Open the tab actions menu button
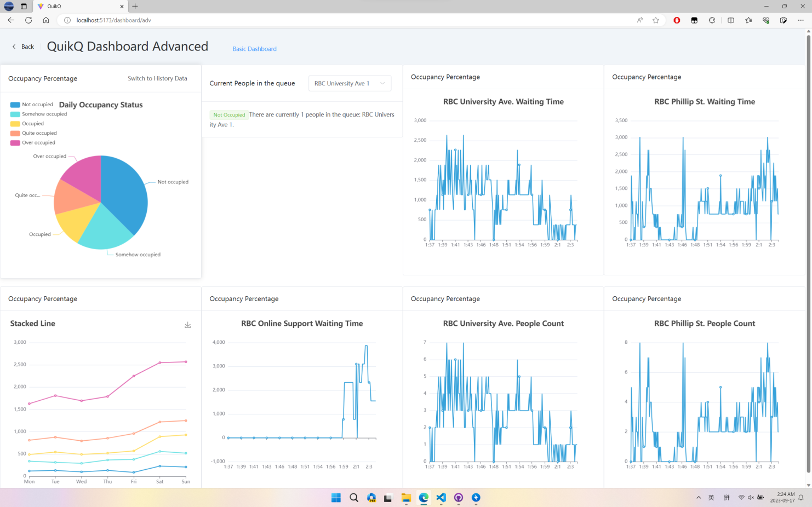812x507 pixels. click(x=24, y=7)
